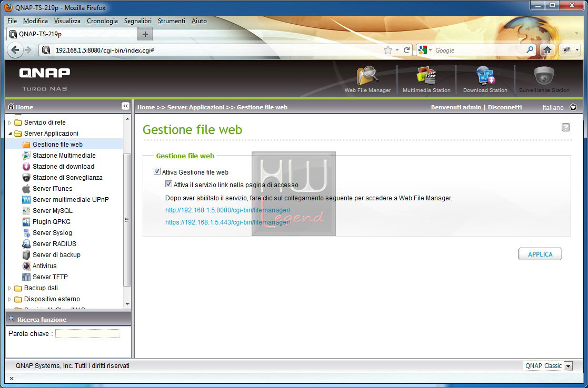Bookmark page with star icon
The image size is (588, 388).
[388, 50]
